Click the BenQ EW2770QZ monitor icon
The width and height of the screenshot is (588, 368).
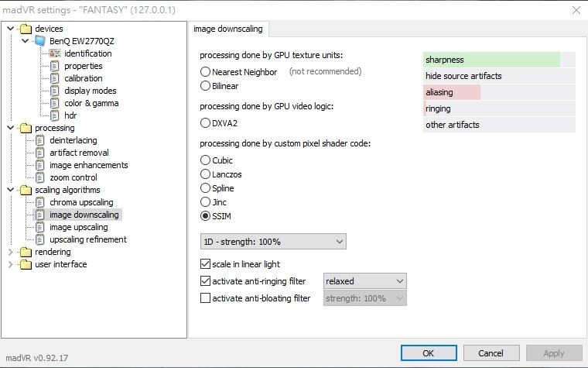(40, 41)
